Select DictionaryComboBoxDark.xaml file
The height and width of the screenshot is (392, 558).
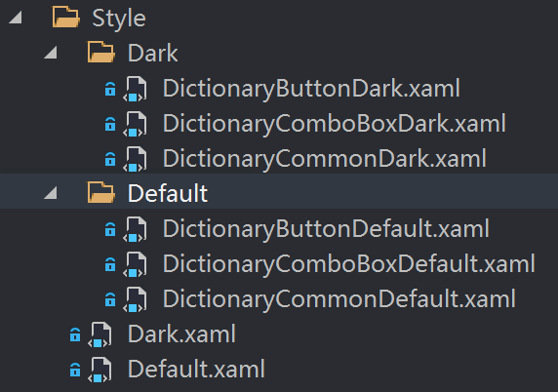click(x=335, y=124)
